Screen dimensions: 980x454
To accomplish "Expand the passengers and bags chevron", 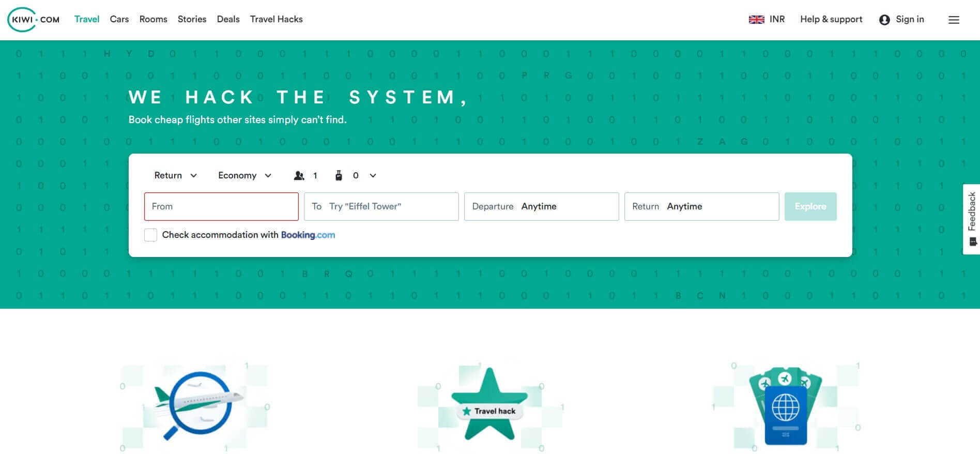I will pyautogui.click(x=373, y=176).
